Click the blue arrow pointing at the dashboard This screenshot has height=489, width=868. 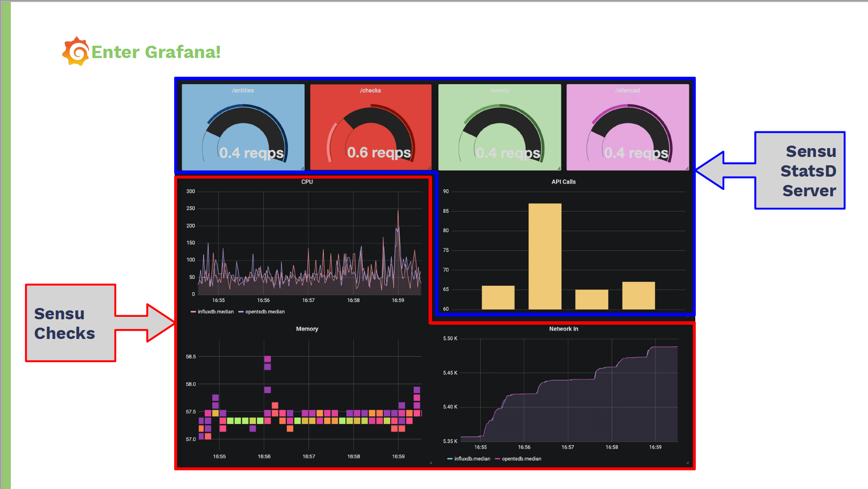723,170
